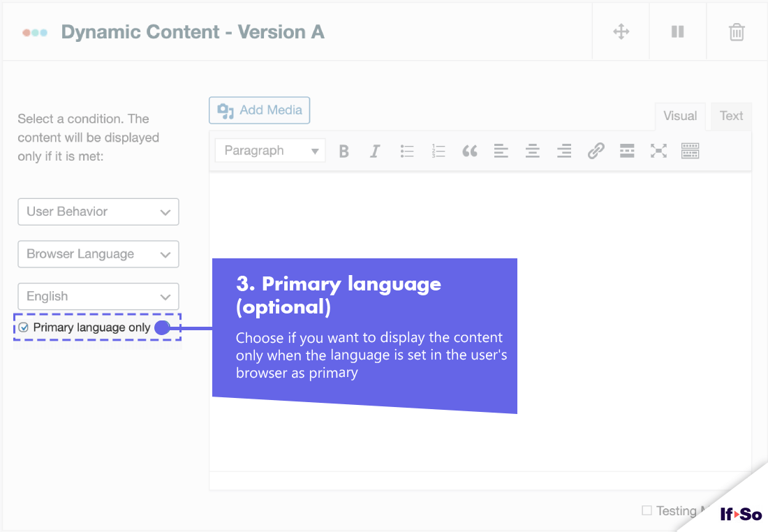This screenshot has height=532, width=768.
Task: Open the Paragraph style dropdown
Action: pyautogui.click(x=269, y=150)
